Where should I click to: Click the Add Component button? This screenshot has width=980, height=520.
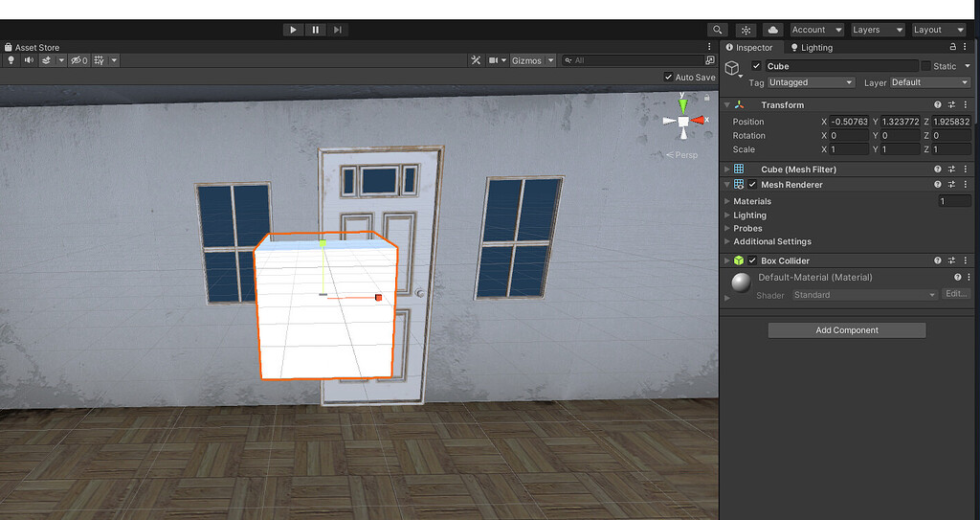tap(846, 330)
